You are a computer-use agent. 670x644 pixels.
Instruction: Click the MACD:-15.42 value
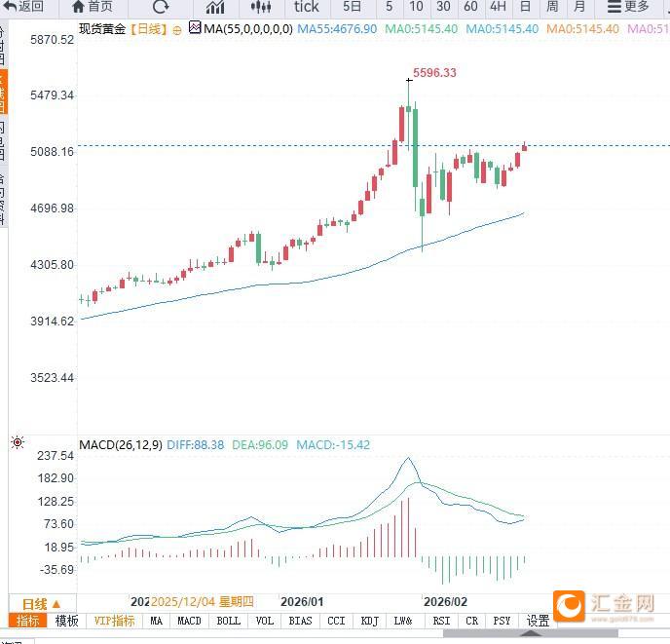coord(333,444)
